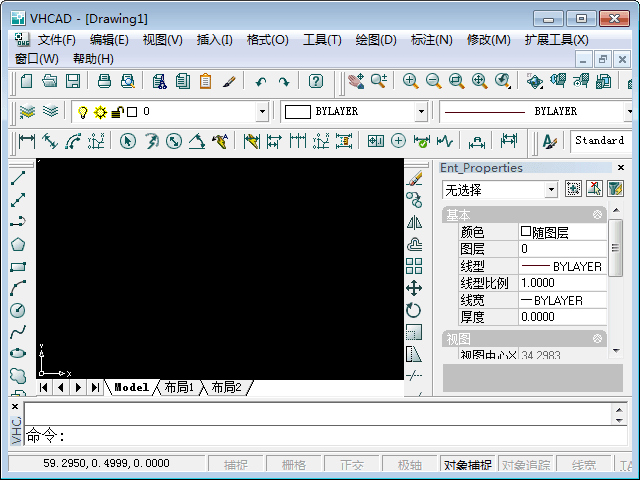Select the Polygon drawing tool
Viewport: 640px width, 480px height.
[x=17, y=245]
